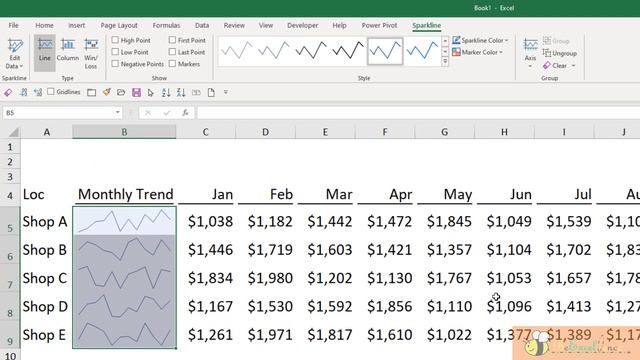Open the Power Pivot tab

(379, 25)
